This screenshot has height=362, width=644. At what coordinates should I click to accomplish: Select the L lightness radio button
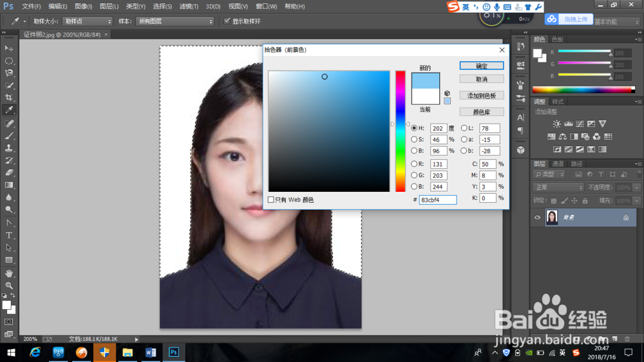[x=464, y=128]
